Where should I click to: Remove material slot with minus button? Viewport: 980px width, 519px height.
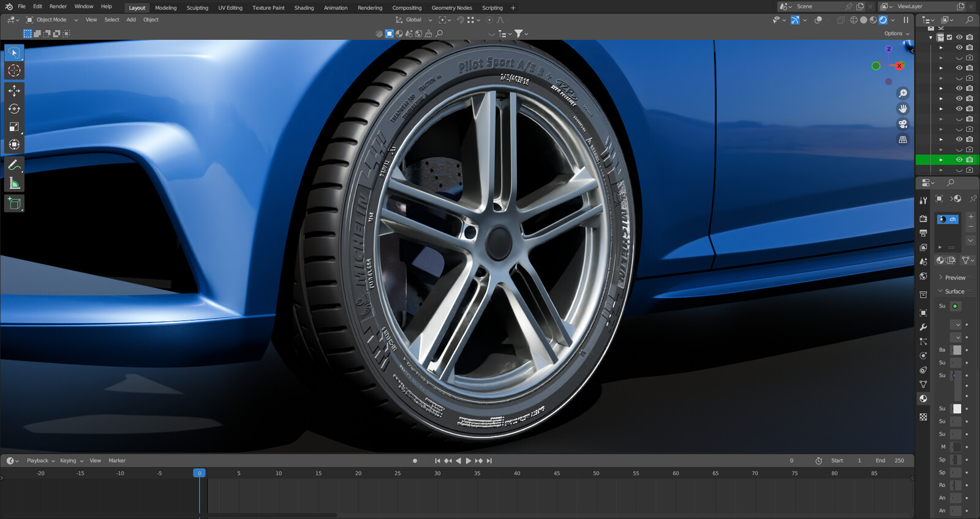[x=971, y=227]
